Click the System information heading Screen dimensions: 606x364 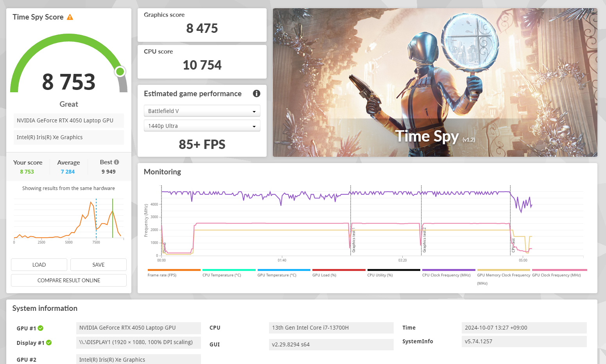click(x=45, y=308)
